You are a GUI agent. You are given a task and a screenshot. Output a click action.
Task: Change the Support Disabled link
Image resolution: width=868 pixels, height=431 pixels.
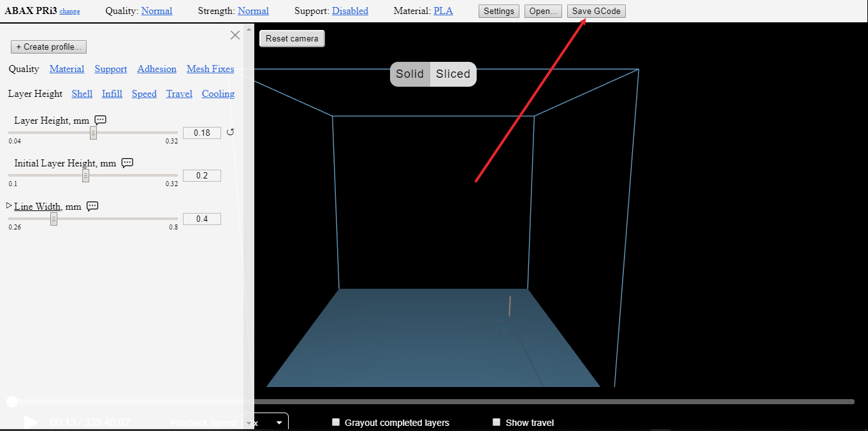[350, 11]
